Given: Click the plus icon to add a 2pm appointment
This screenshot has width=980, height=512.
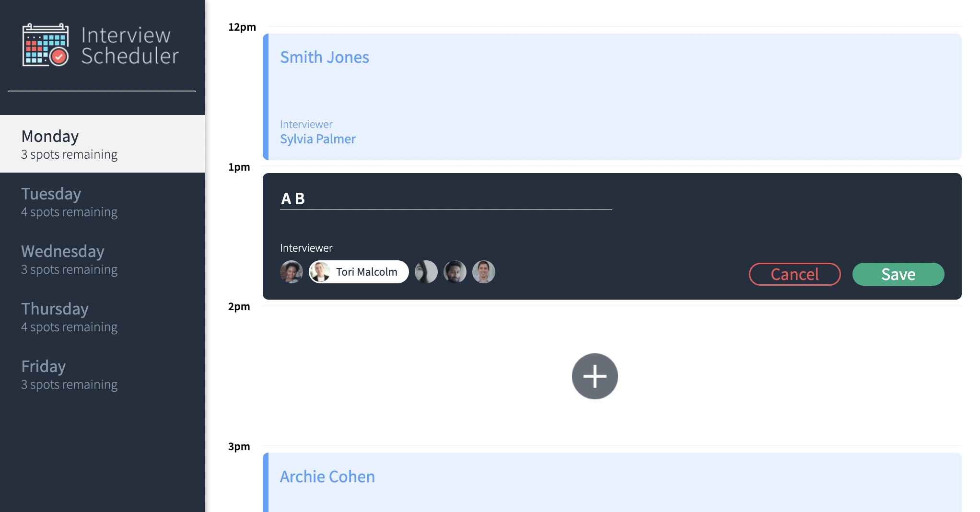Looking at the screenshot, I should coord(595,376).
